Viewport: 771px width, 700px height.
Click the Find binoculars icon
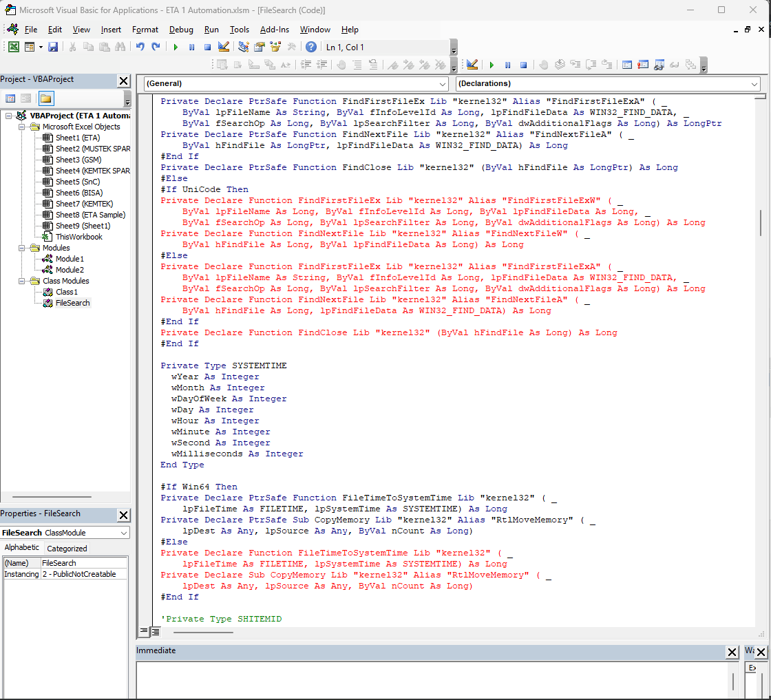click(120, 47)
